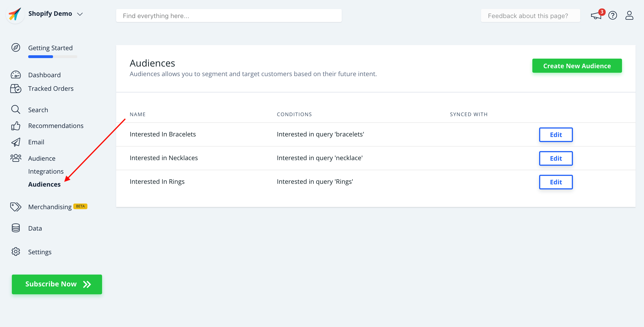Click the Data database icon
The width and height of the screenshot is (644, 327).
[16, 228]
